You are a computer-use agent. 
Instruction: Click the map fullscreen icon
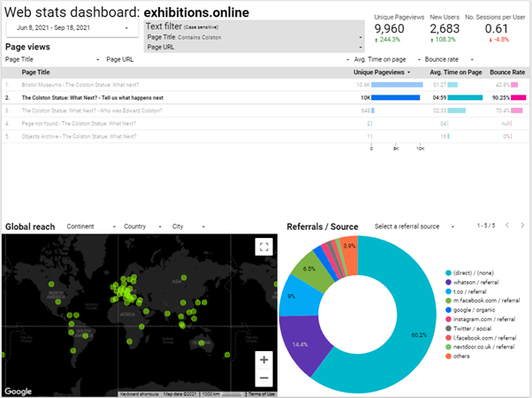264,247
